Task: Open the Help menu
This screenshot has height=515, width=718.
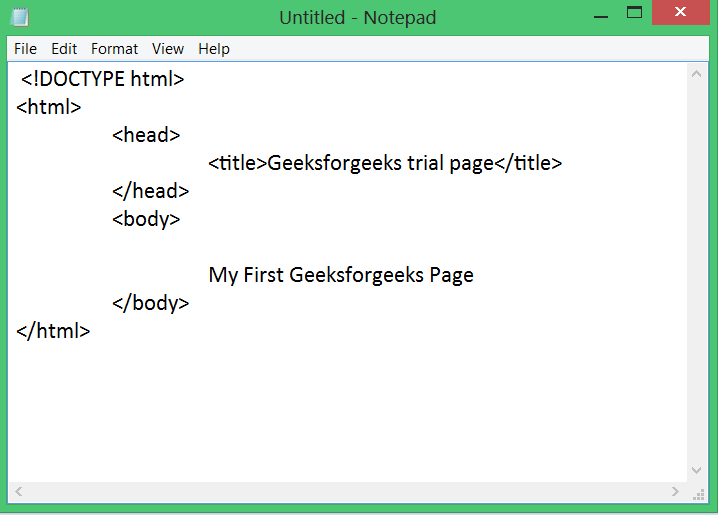Action: [x=214, y=49]
